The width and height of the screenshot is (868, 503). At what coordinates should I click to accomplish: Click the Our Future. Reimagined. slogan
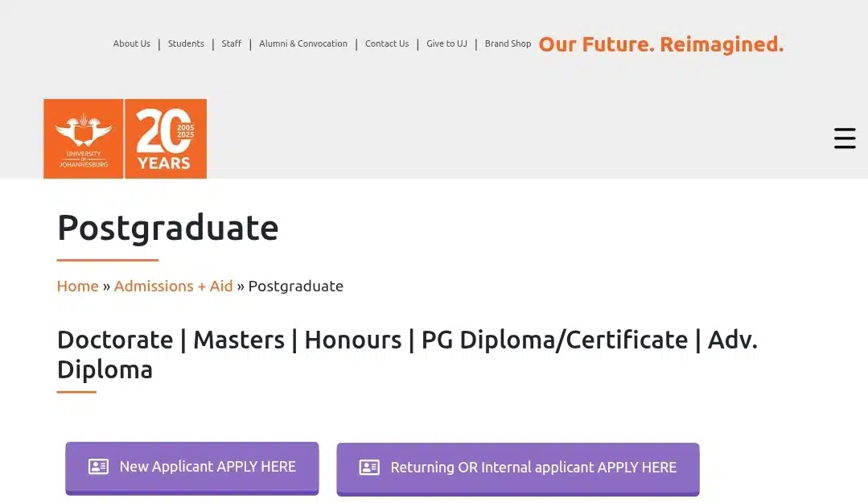661,44
